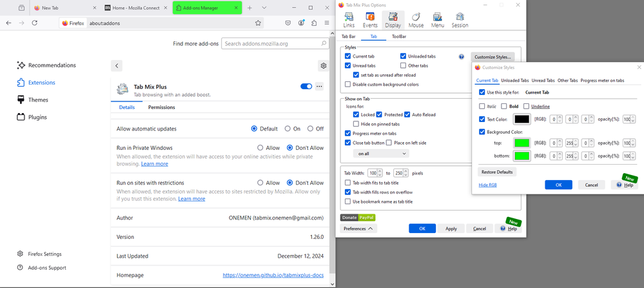Open Firefox Settings from sidebar
Viewport: 644px width, 288px height.
[x=39, y=254]
